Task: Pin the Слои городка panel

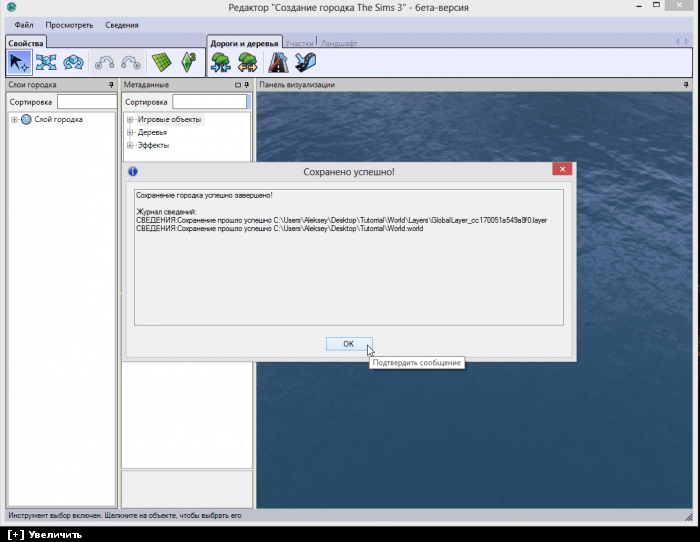Action: [x=111, y=86]
